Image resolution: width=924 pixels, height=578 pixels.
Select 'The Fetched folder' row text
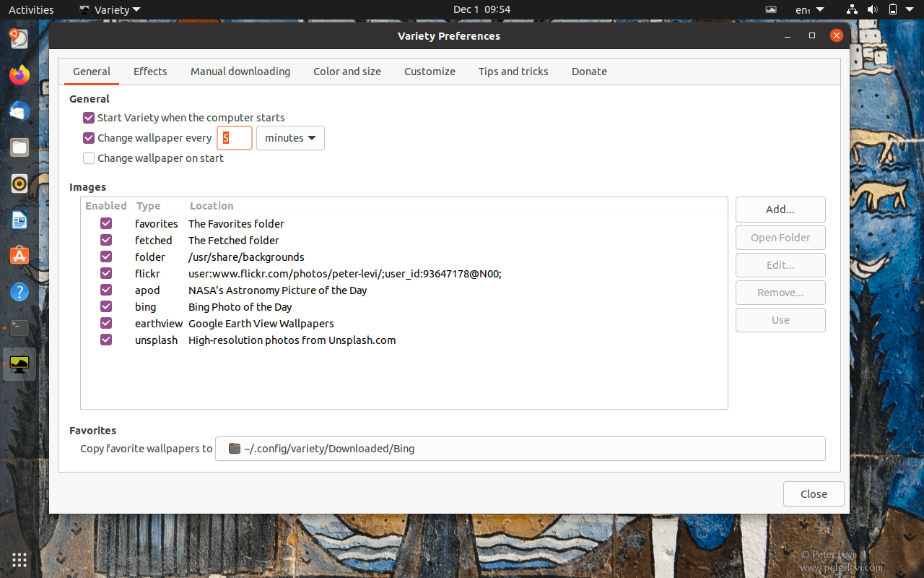tap(234, 241)
